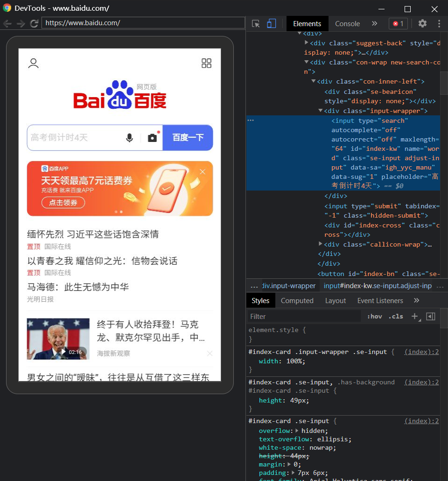448x481 pixels.
Task: Open the Baidu grid menu icon
Action: 206,64
